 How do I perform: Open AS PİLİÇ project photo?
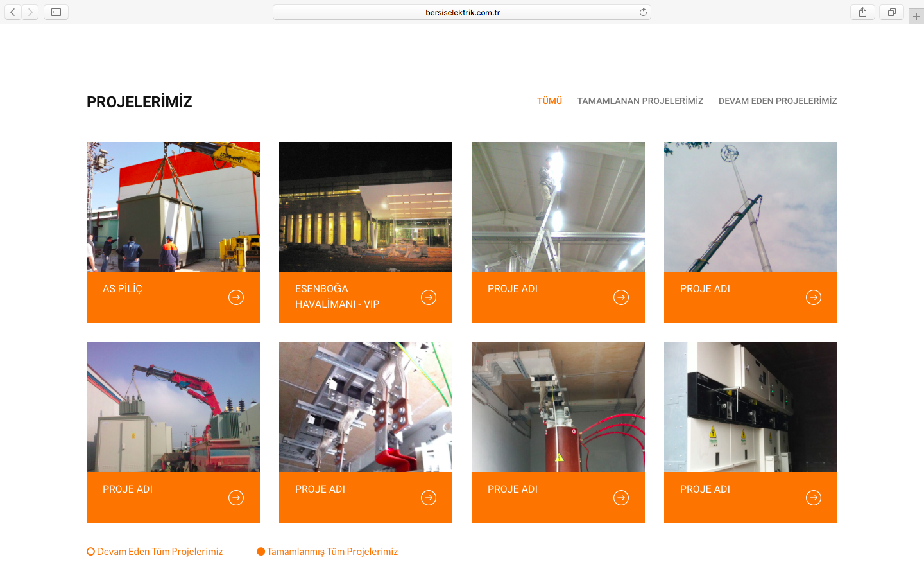tap(173, 207)
